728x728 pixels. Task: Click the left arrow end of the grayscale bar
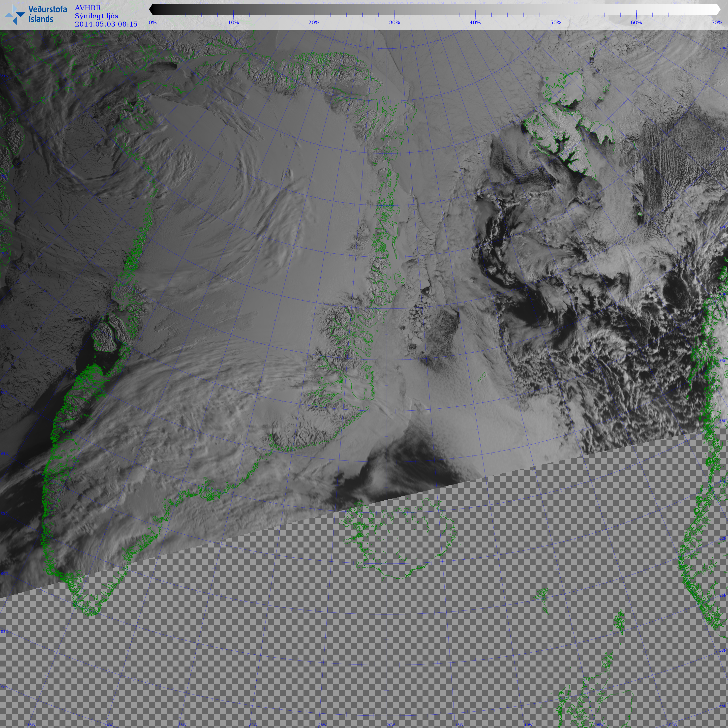click(x=151, y=9)
